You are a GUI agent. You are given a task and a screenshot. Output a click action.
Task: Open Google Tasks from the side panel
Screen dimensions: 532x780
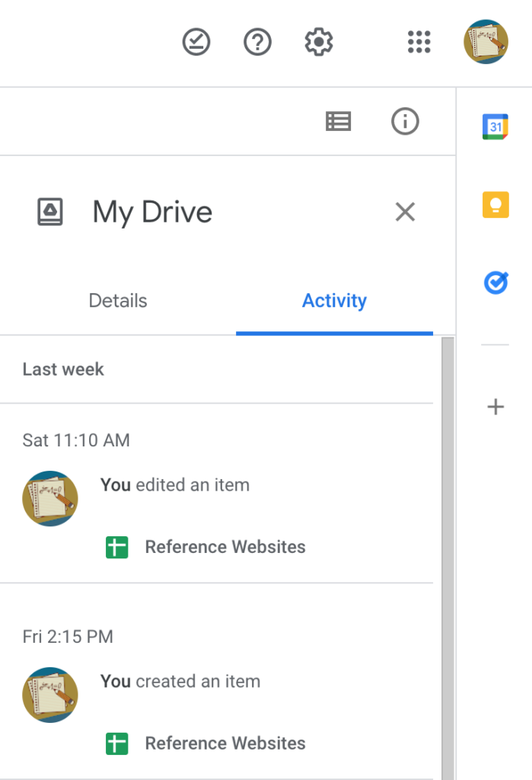coord(495,283)
